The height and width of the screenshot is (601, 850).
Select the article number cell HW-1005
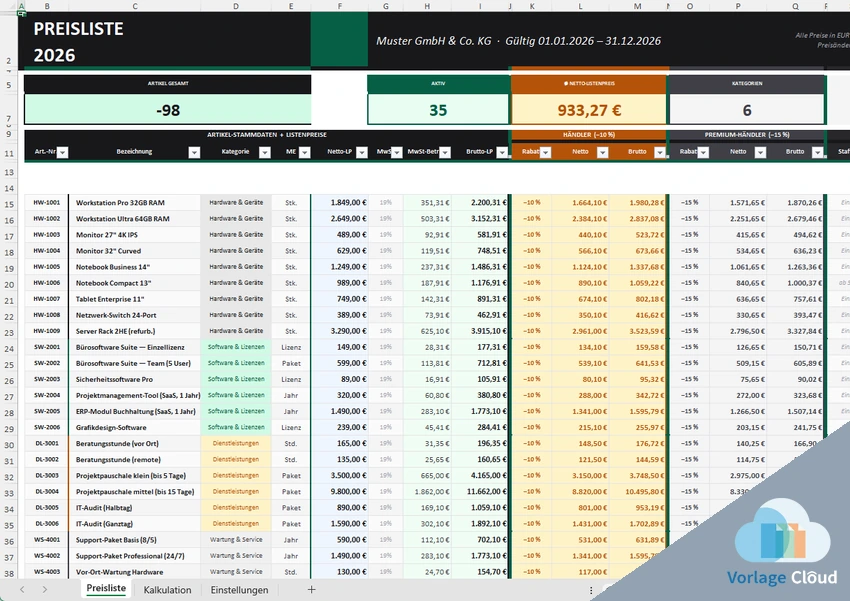tap(47, 267)
